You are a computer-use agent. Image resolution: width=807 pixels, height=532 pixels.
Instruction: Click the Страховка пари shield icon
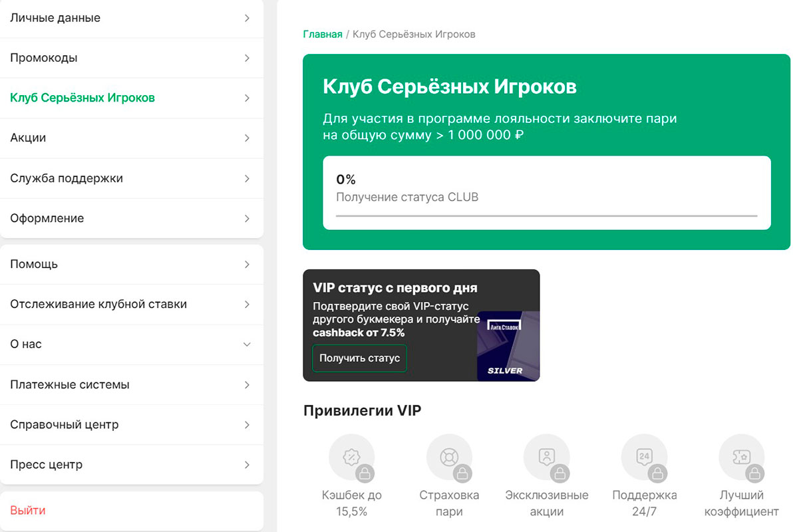tap(449, 458)
